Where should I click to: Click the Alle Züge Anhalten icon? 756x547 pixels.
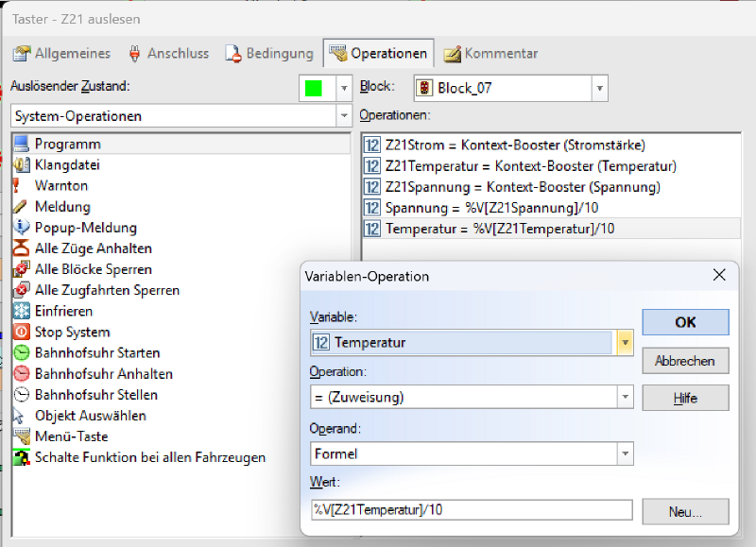pyautogui.click(x=21, y=248)
